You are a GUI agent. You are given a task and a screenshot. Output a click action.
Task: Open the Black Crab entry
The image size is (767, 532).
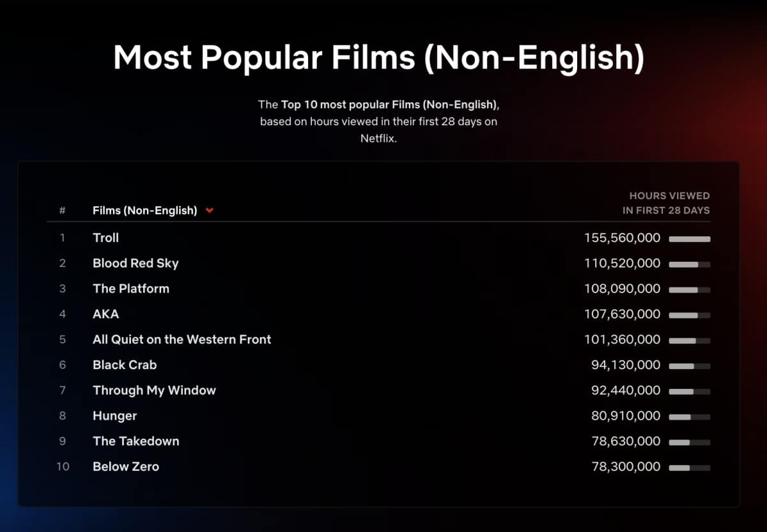(125, 365)
